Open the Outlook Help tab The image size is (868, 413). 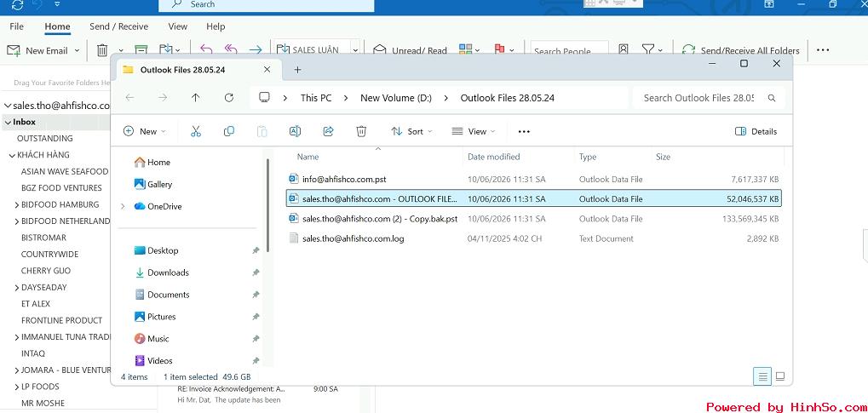[216, 26]
